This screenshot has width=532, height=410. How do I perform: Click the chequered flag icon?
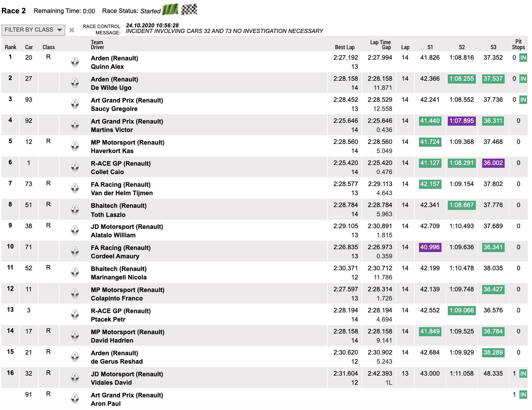[189, 9]
